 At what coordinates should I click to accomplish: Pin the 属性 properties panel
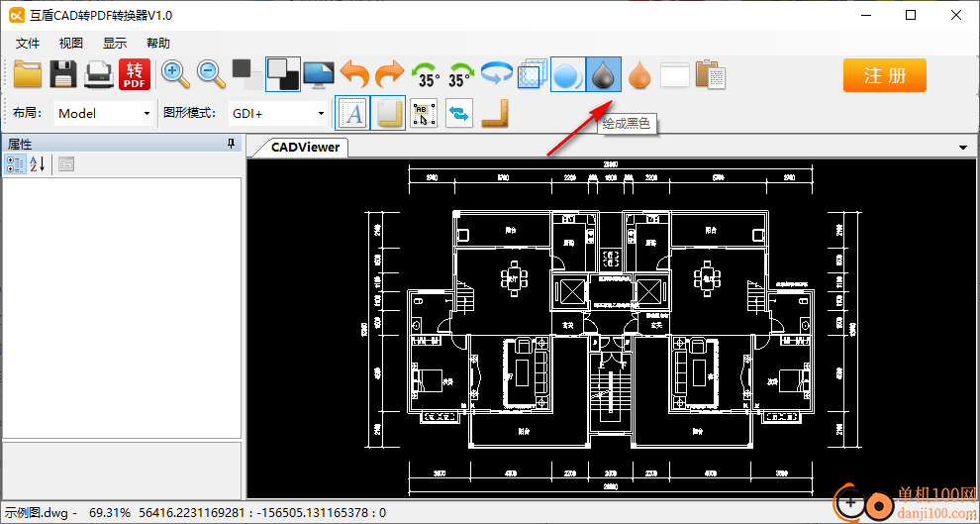tap(231, 144)
